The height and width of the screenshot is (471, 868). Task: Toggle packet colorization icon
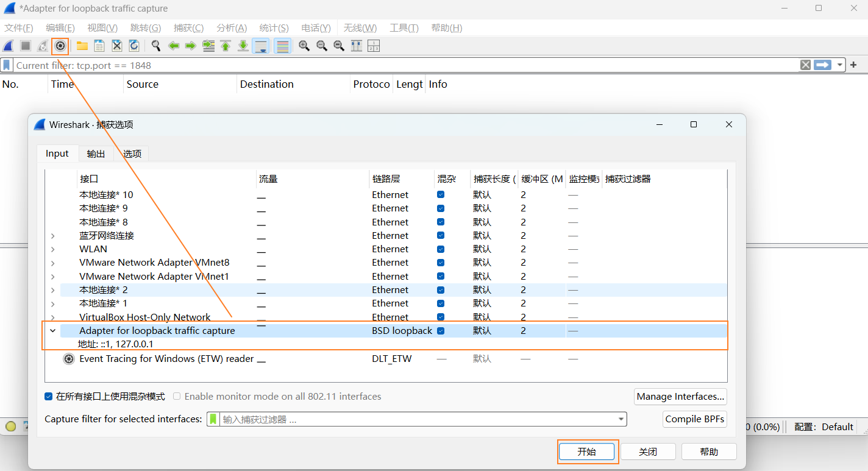[282, 46]
